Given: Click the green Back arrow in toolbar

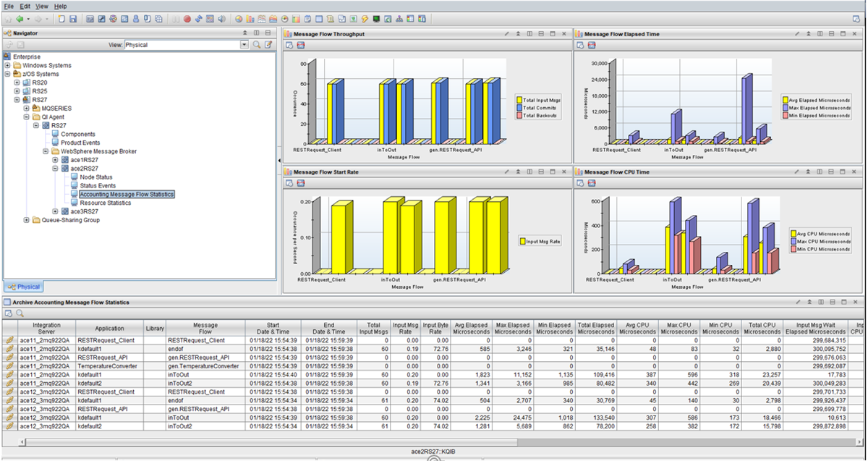Looking at the screenshot, I should pos(18,19).
